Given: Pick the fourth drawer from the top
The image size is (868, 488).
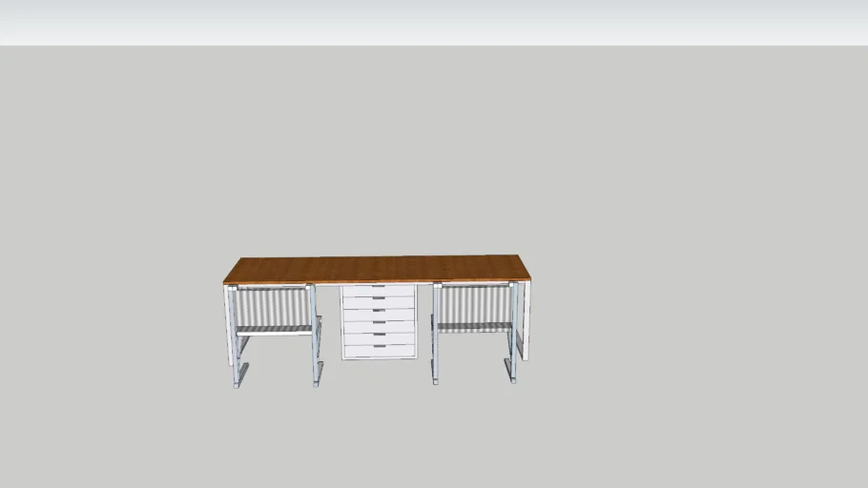Looking at the screenshot, I should [379, 327].
